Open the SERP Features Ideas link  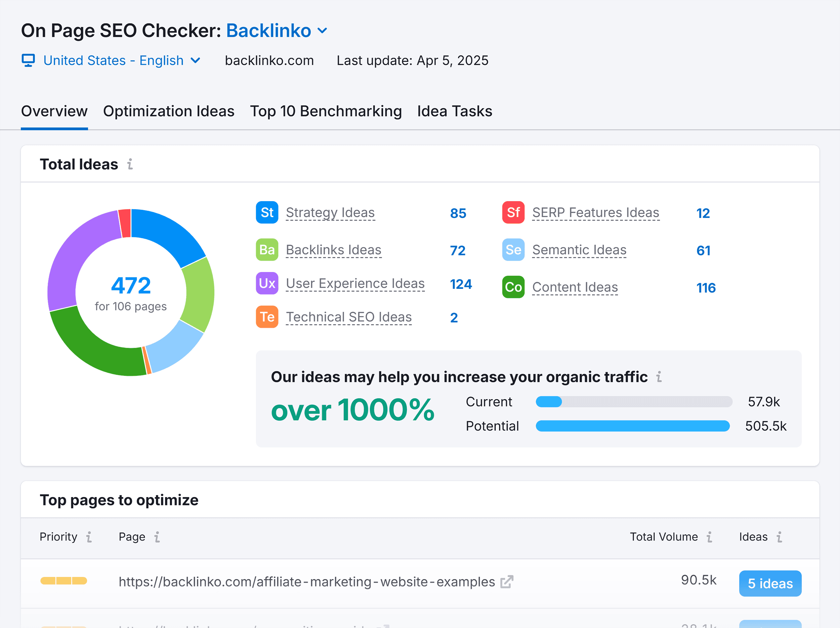(595, 213)
